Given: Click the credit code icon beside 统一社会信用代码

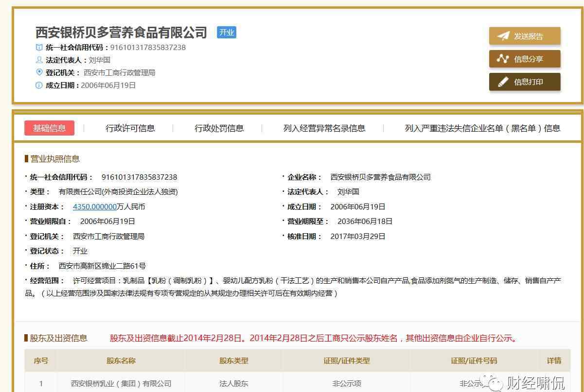Looking at the screenshot, I should tap(39, 48).
